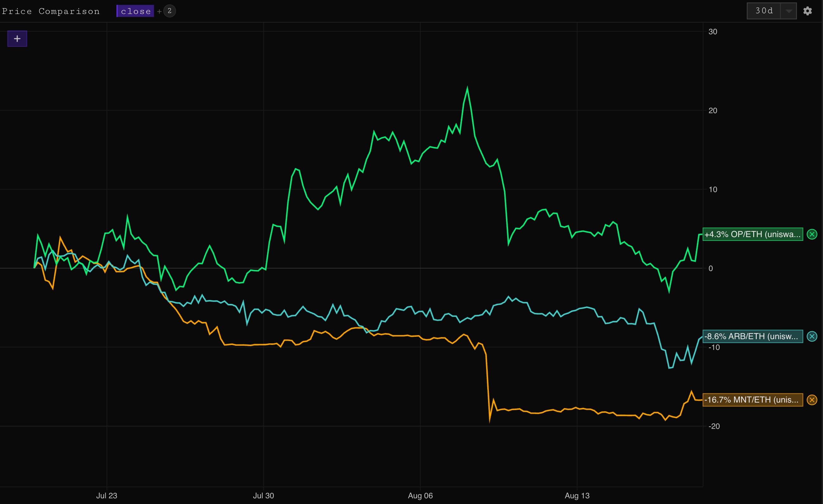Click the 30 value on the y-axis

[713, 32]
